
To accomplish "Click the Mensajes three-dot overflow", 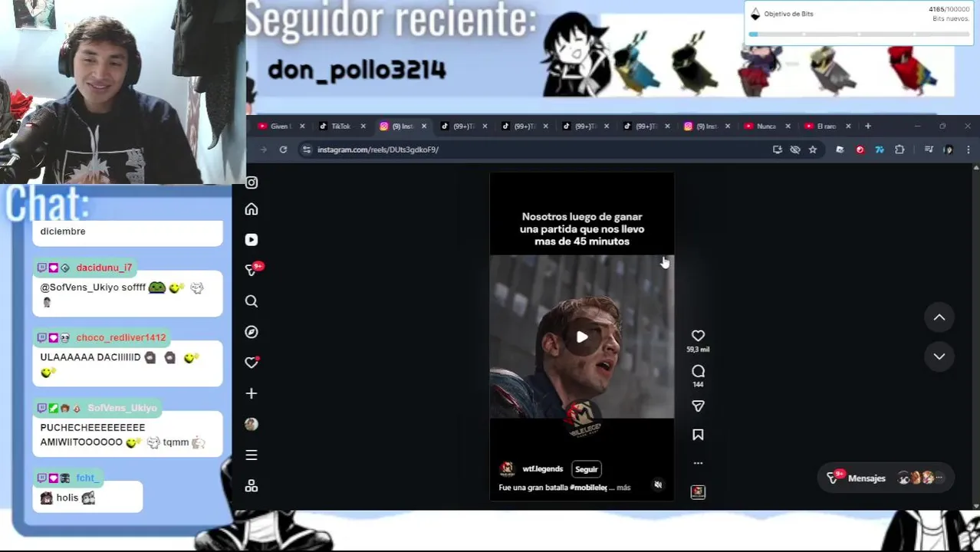I will tap(939, 478).
